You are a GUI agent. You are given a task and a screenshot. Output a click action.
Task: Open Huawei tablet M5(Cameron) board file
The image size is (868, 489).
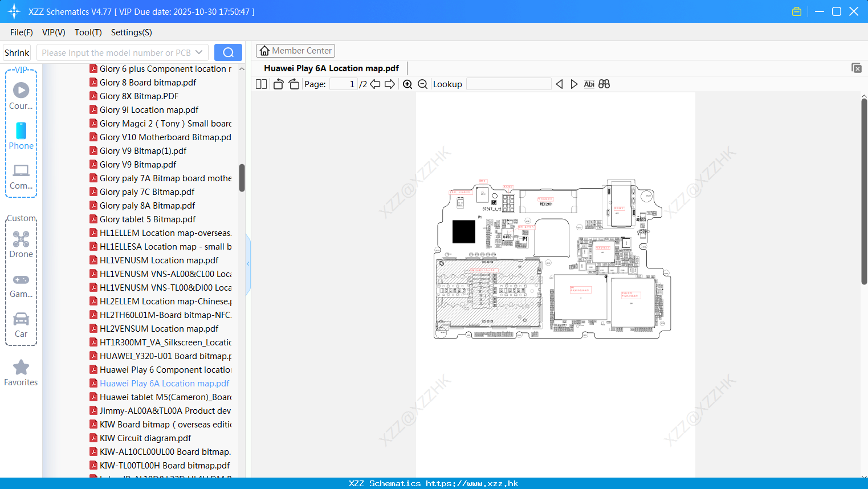point(166,397)
